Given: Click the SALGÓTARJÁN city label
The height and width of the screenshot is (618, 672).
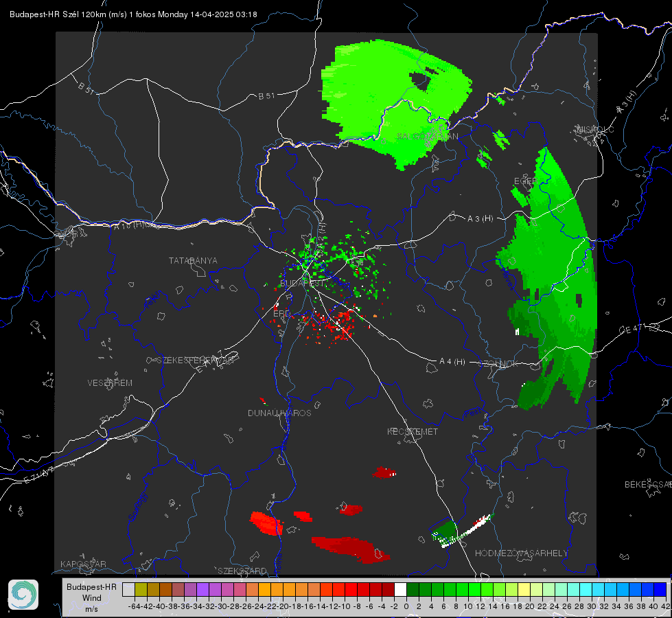Looking at the screenshot, I should click(427, 137).
